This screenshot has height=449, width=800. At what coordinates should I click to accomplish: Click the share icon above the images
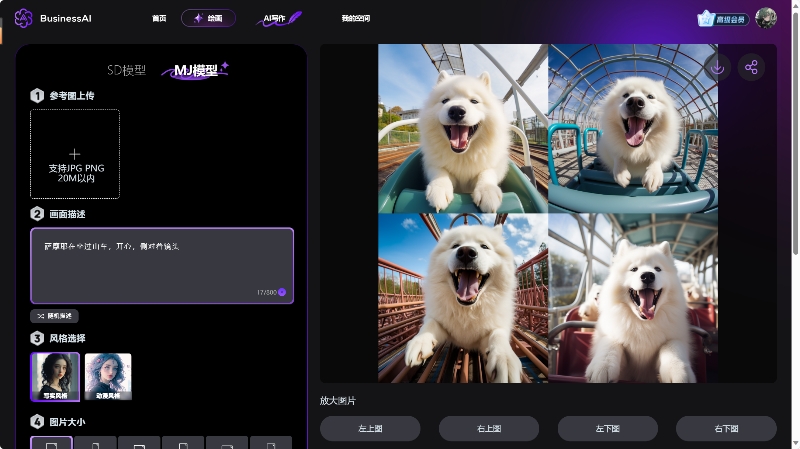(751, 68)
